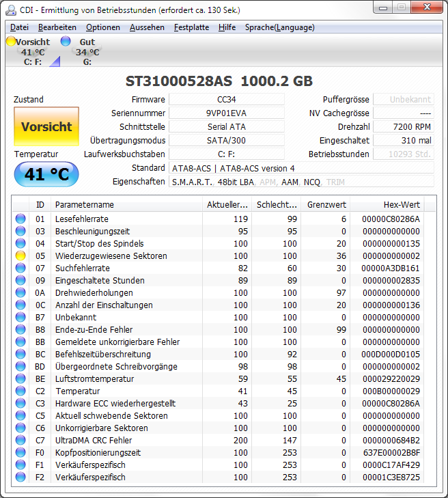Click the status icon for Ende-zu-Ende Fehler
Screen dimensions: 448x498
click(x=20, y=329)
